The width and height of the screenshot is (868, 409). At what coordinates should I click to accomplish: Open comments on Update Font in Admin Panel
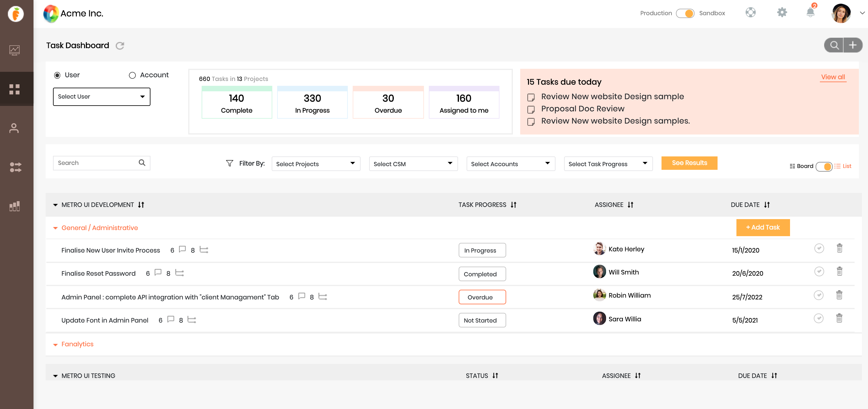[171, 320]
